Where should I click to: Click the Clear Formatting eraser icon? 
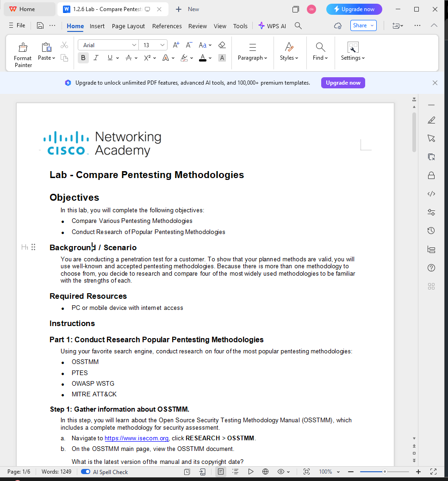pos(222,45)
